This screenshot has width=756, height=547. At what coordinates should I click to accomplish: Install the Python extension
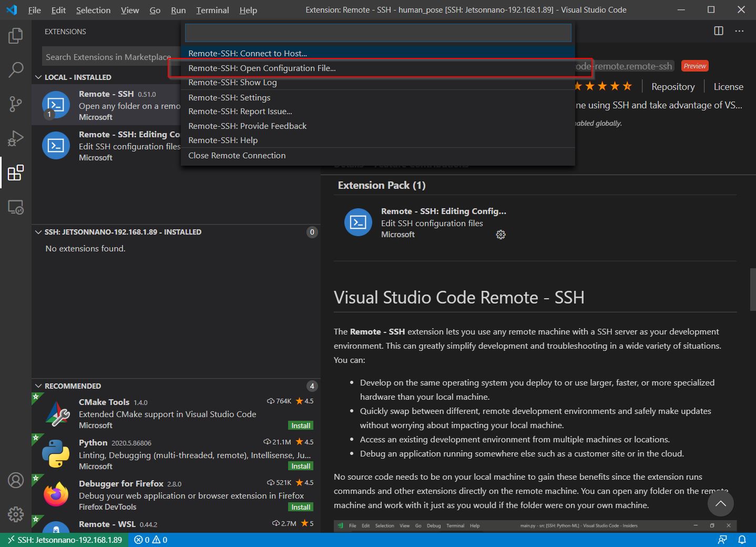coord(301,466)
